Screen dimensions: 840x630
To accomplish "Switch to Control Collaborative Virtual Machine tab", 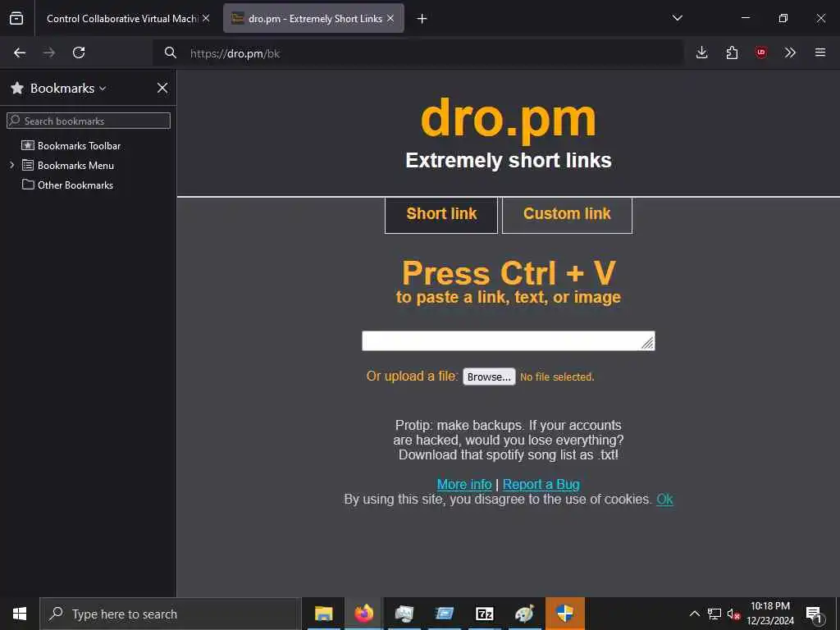I will [122, 19].
